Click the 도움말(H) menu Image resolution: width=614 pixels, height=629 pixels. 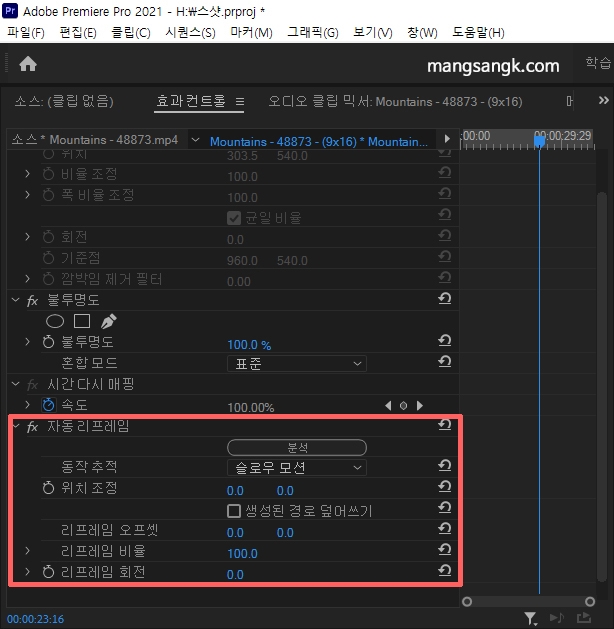[478, 32]
